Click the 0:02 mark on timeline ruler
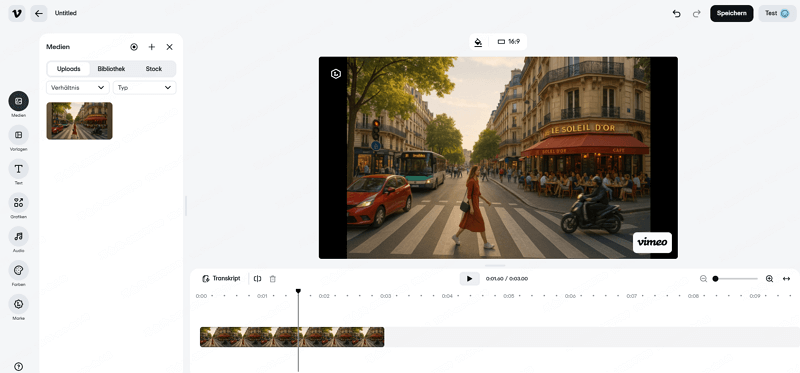800x373 pixels. point(324,296)
